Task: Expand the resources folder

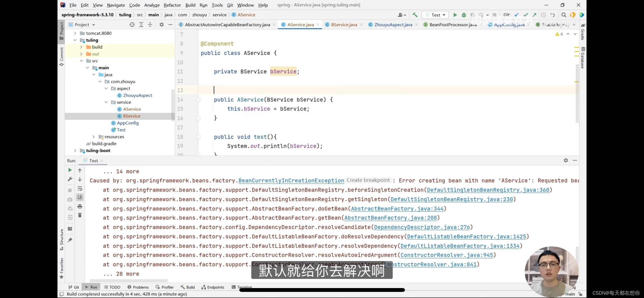Action: click(94, 137)
